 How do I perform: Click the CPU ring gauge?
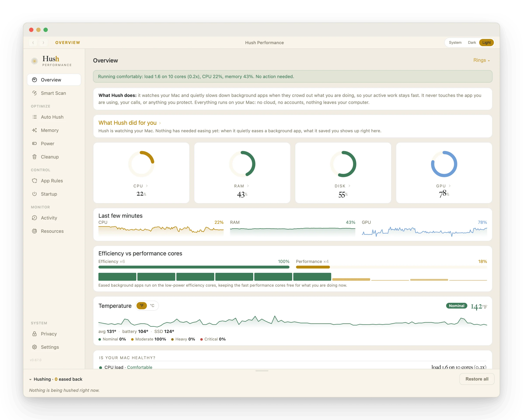click(x=141, y=164)
